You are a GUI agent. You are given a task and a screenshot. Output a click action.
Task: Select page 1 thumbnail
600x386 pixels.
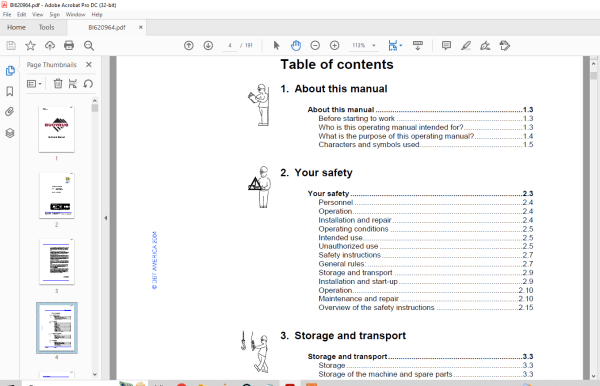coord(57,129)
